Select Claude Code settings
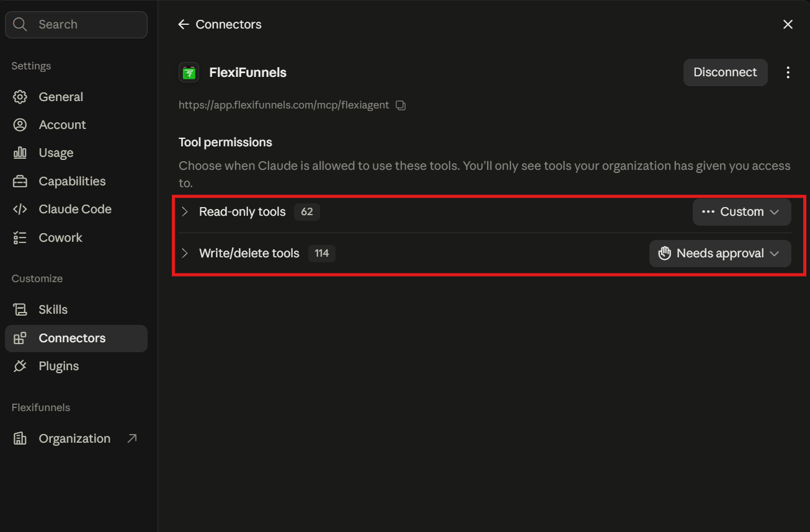This screenshot has height=532, width=810. tap(76, 209)
